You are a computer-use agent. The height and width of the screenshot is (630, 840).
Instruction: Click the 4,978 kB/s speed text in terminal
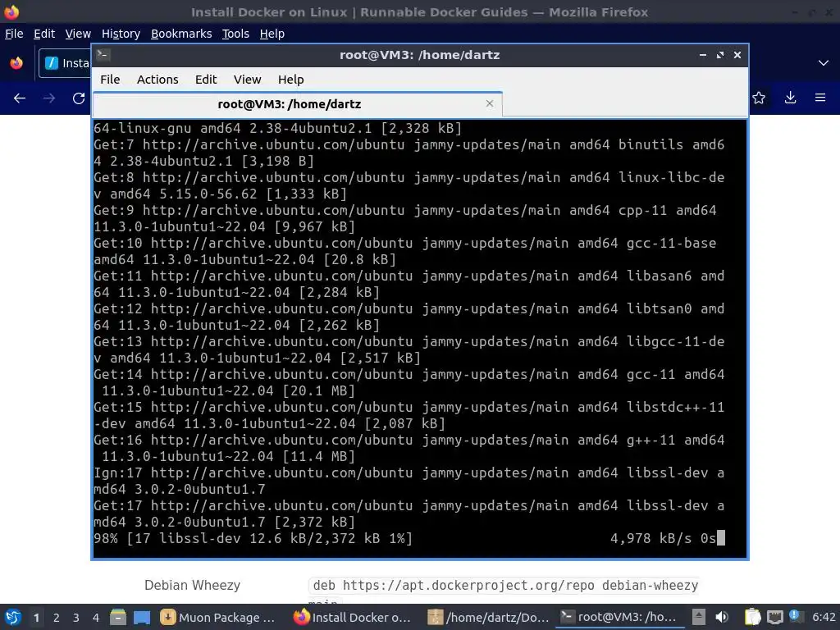point(651,538)
